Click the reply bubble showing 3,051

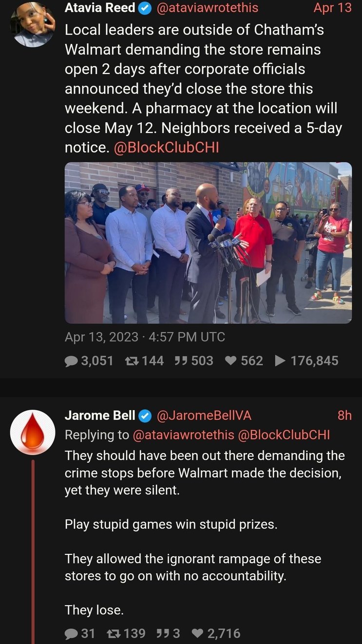[72, 360]
